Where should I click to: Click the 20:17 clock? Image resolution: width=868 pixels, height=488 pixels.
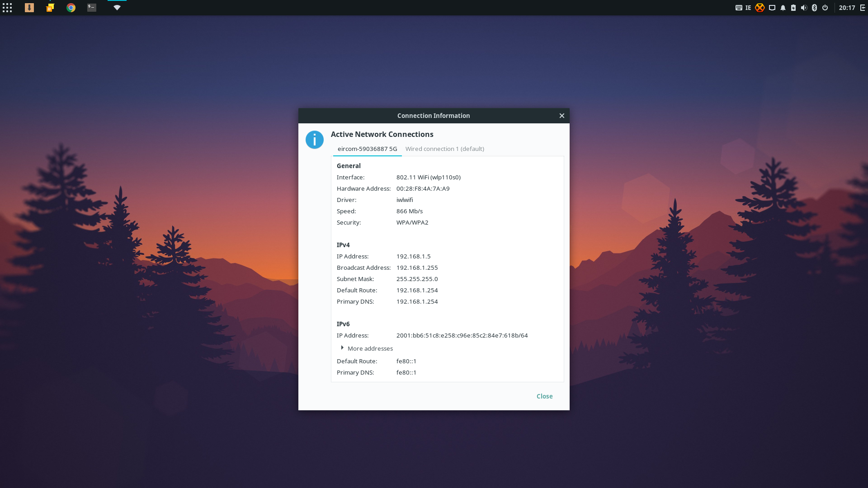click(x=847, y=8)
